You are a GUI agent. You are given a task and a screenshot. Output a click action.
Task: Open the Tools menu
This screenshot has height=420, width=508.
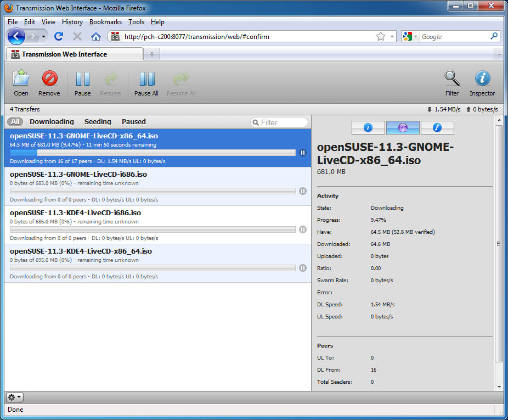click(x=136, y=22)
